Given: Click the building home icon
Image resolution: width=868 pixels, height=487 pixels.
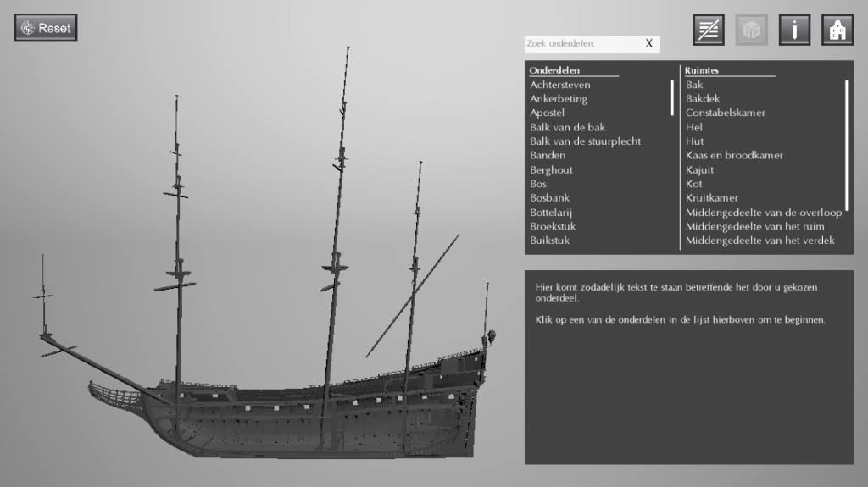Looking at the screenshot, I should pos(837,30).
